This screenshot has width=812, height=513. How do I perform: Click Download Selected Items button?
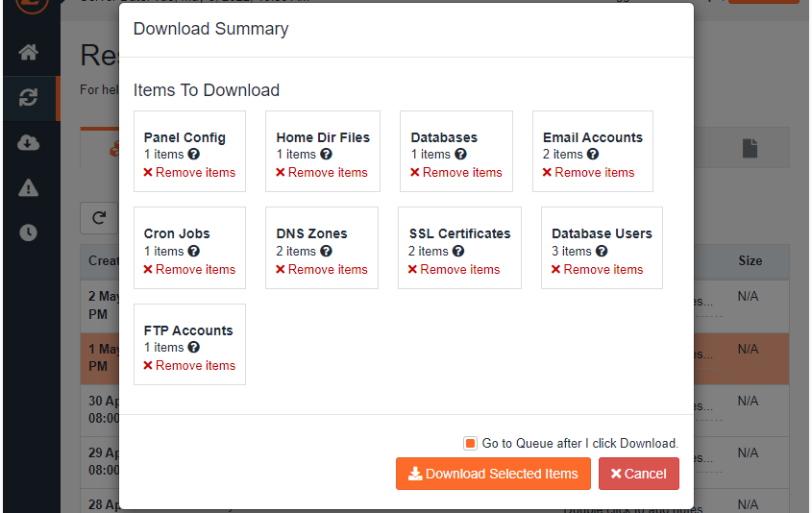coord(493,474)
